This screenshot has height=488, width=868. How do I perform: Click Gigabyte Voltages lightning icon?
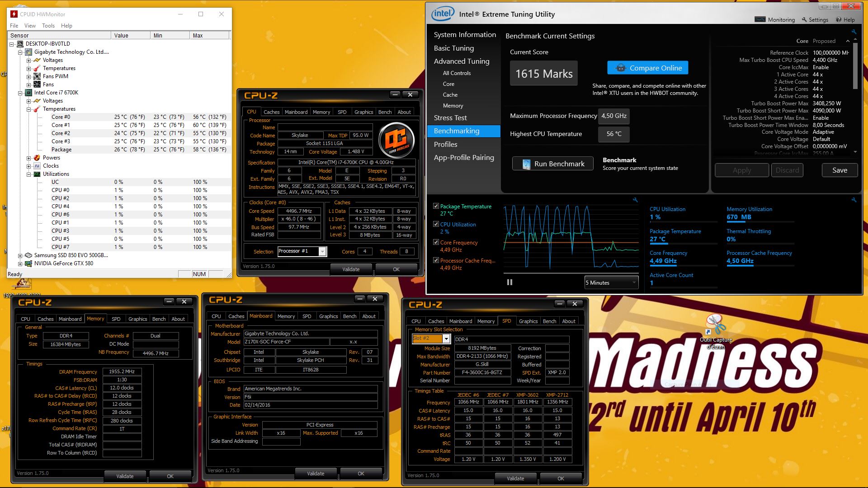[37, 60]
